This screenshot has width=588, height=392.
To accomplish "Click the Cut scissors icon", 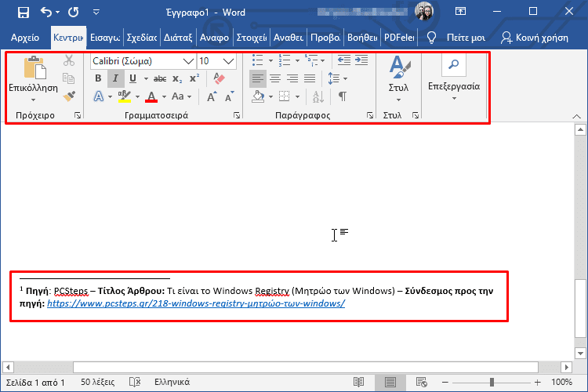I will pyautogui.click(x=69, y=60).
